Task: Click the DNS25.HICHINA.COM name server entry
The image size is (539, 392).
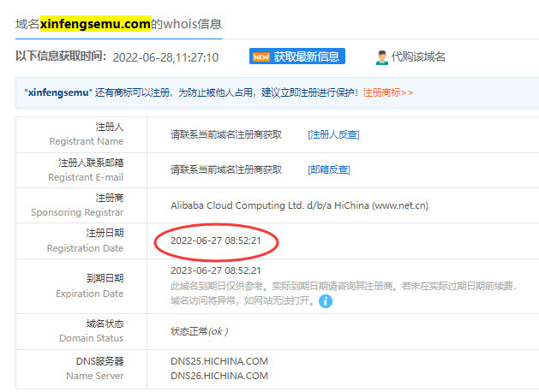Action: pyautogui.click(x=219, y=361)
